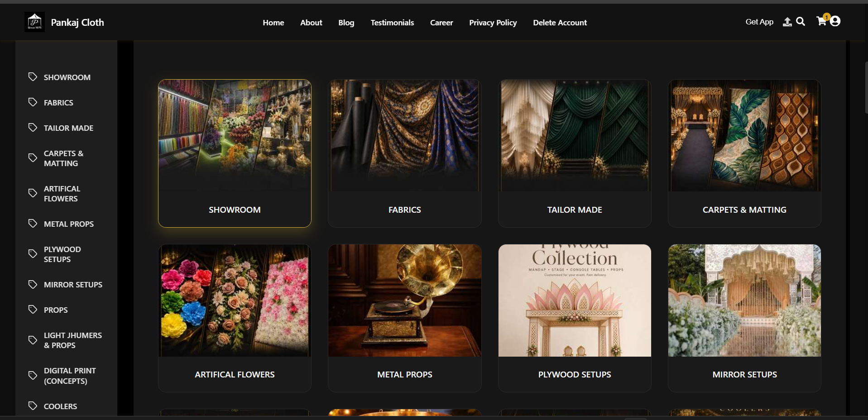Image resolution: width=868 pixels, height=420 pixels.
Task: Click the Pankaj Cloth logo icon
Action: [x=34, y=22]
